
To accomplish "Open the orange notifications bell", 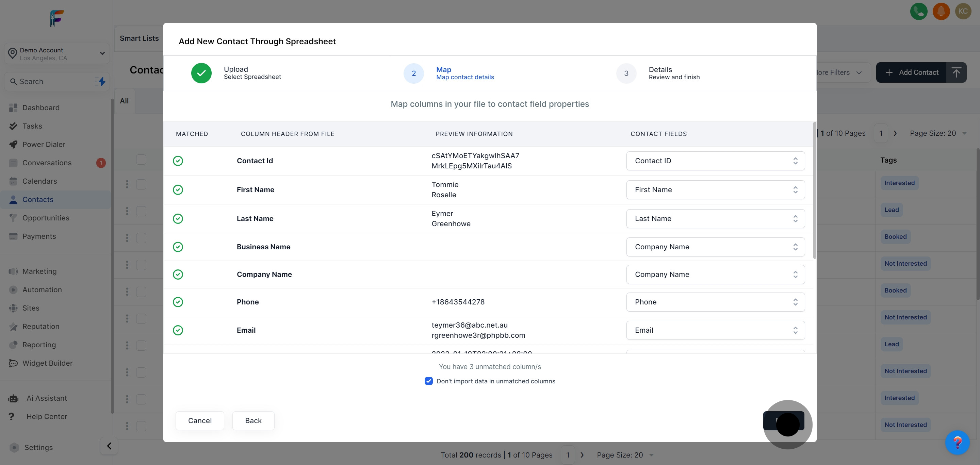I will [941, 11].
